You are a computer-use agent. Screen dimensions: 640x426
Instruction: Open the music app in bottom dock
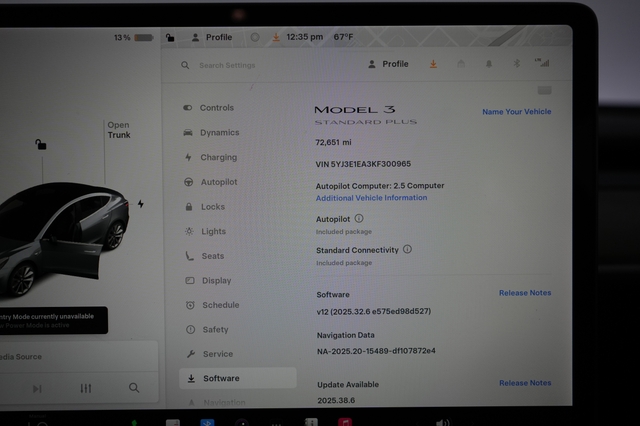point(345,422)
